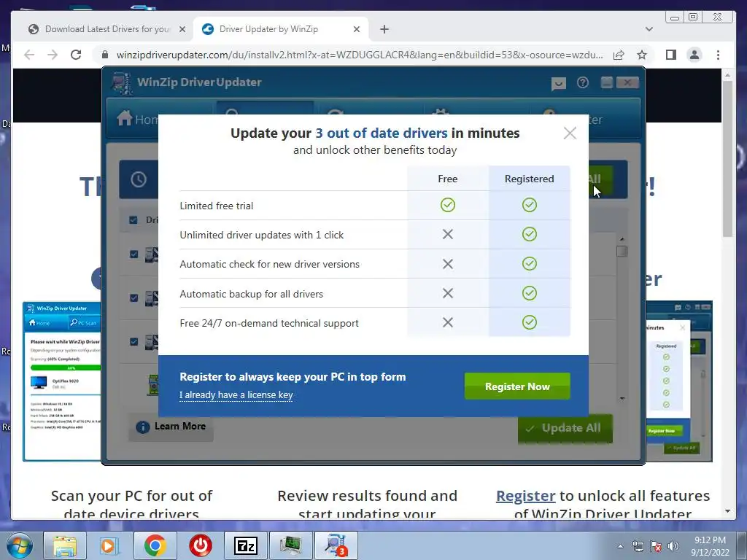
Task: Close the register upgrade dialog with the X
Action: click(x=570, y=133)
